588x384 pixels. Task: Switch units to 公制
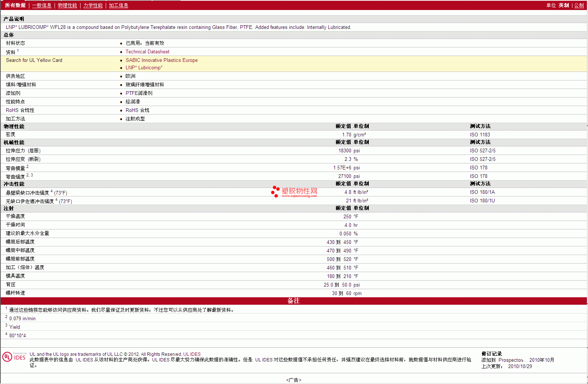579,5
